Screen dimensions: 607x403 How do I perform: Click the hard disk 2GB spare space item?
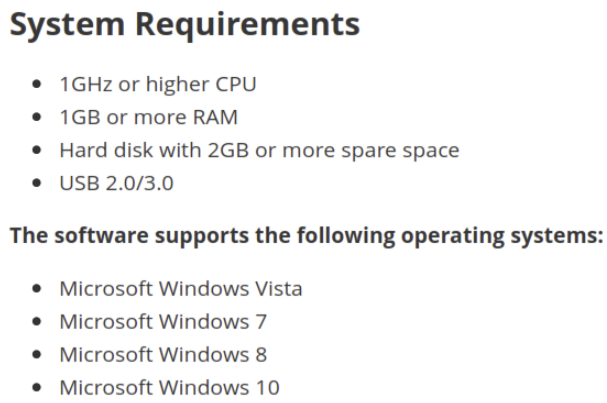259,151
